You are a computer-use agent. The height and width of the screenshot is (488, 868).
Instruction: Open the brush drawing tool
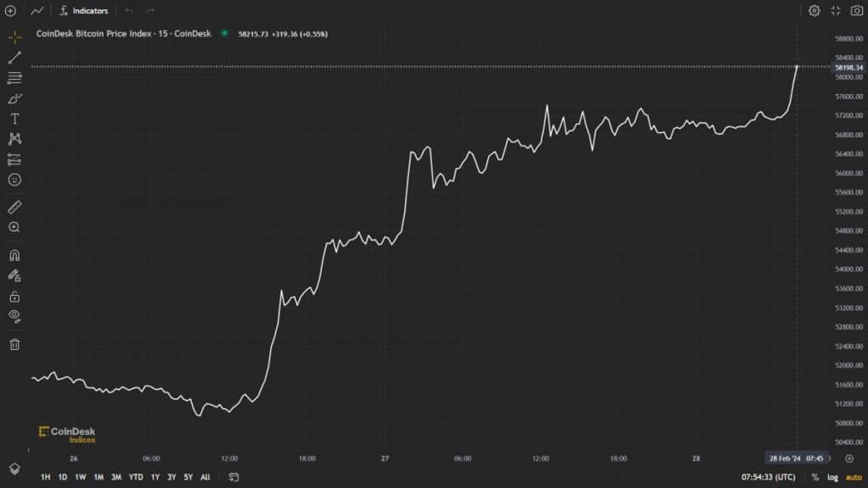pyautogui.click(x=14, y=98)
